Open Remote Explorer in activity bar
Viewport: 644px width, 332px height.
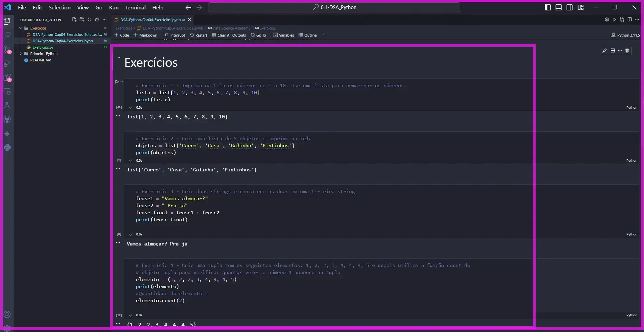(x=7, y=91)
